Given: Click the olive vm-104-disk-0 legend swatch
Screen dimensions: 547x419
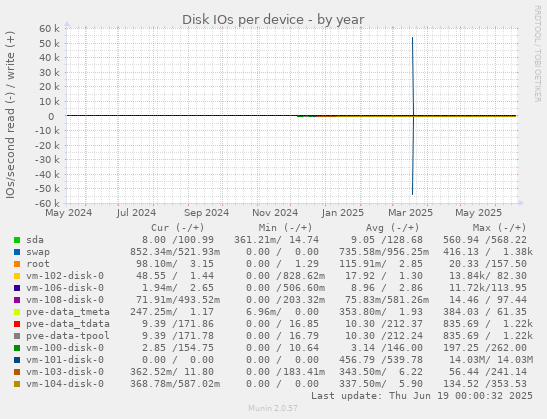Looking at the screenshot, I should [x=17, y=384].
